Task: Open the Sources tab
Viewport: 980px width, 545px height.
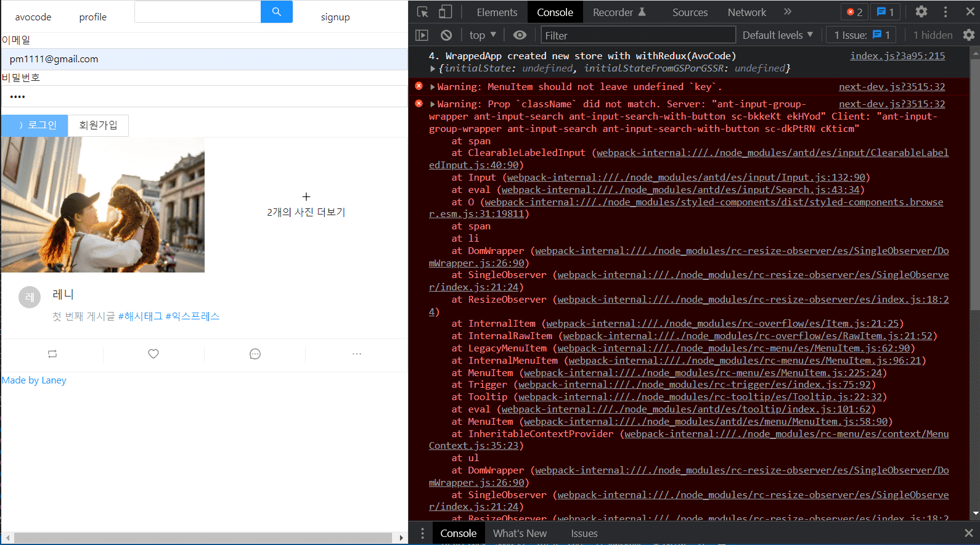Action: 690,12
